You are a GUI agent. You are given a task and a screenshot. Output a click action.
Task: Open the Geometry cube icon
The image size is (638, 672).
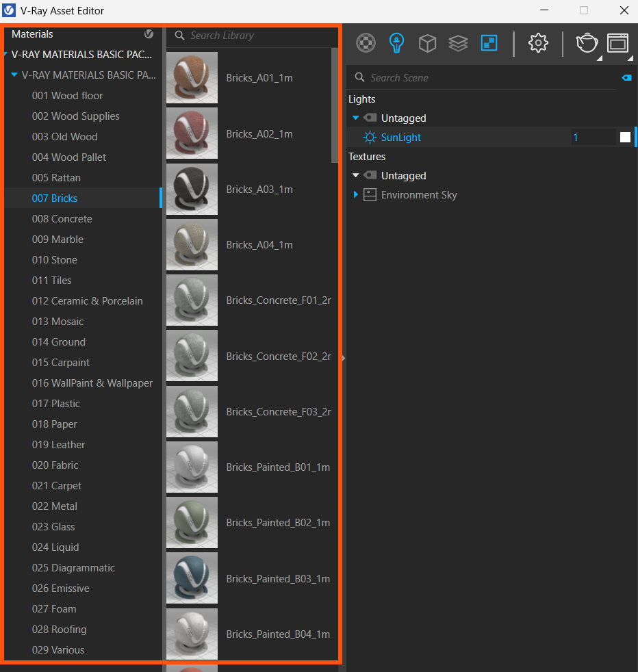click(427, 43)
